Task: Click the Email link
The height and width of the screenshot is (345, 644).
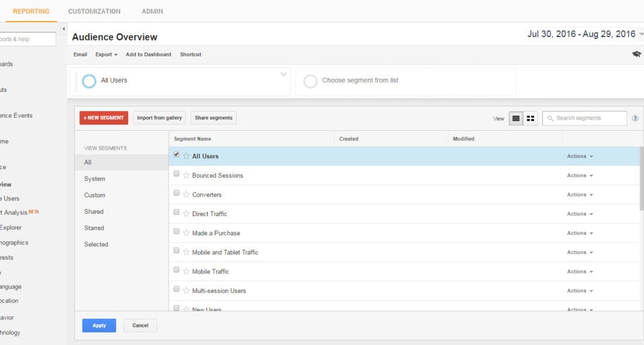Action: (x=80, y=54)
